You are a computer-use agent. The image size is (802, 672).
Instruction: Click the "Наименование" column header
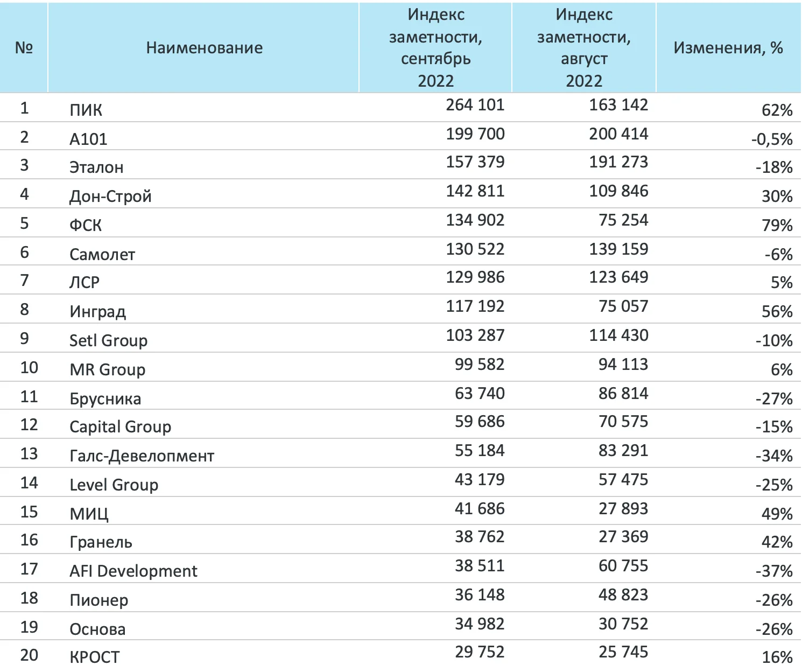coord(204,48)
